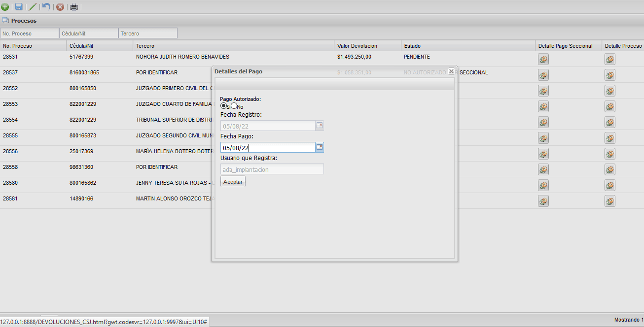Click the save floppy disk icon

pos(19,7)
